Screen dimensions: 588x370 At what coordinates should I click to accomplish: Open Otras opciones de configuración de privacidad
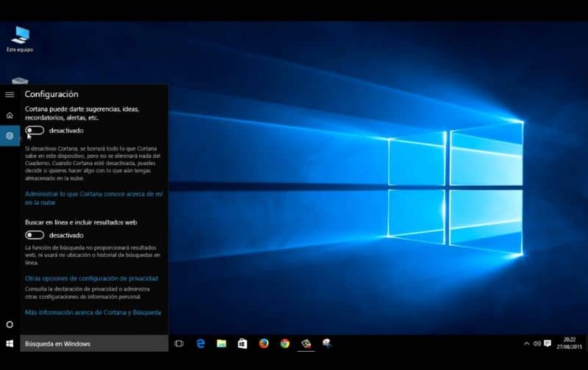(91, 278)
